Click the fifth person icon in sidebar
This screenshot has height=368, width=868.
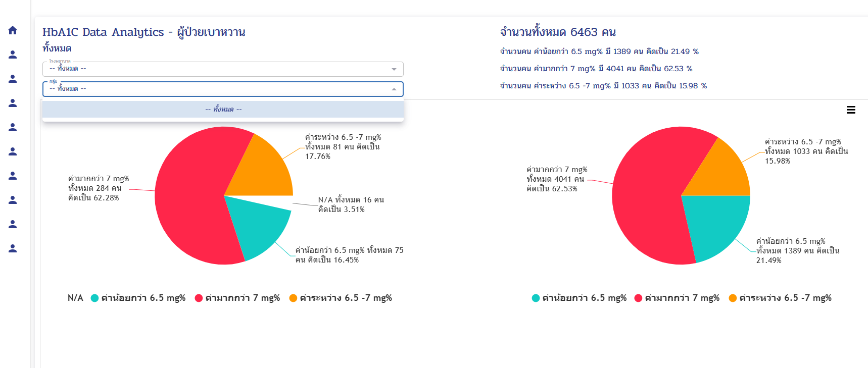(13, 151)
